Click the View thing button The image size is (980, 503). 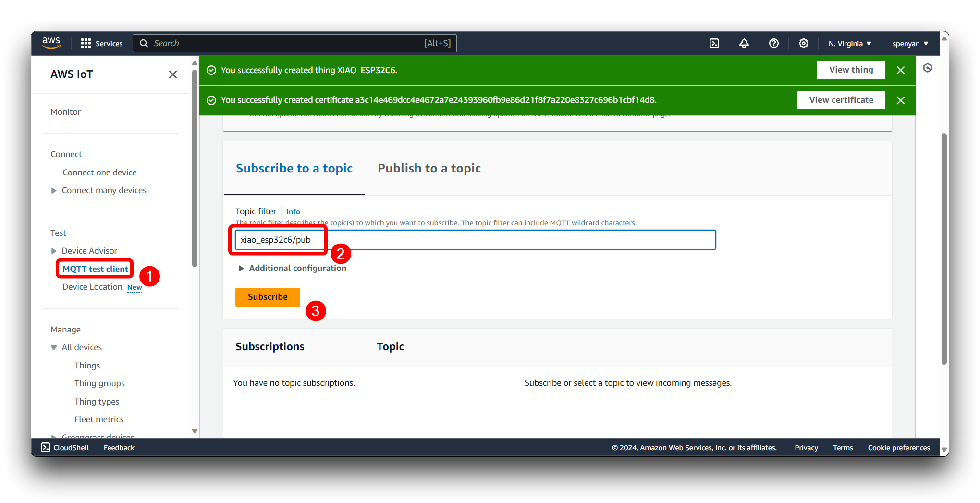851,70
